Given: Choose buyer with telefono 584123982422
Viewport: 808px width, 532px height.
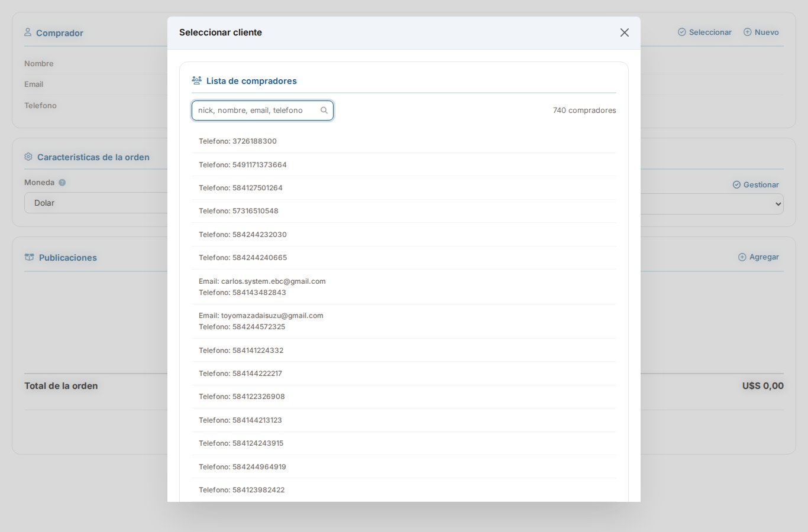Looking at the screenshot, I should tap(403, 490).
